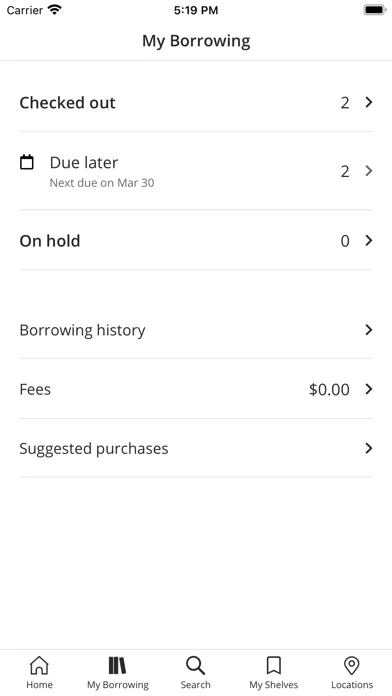The height and width of the screenshot is (696, 392).
Task: Expand On hold via its chevron
Action: coord(368,241)
